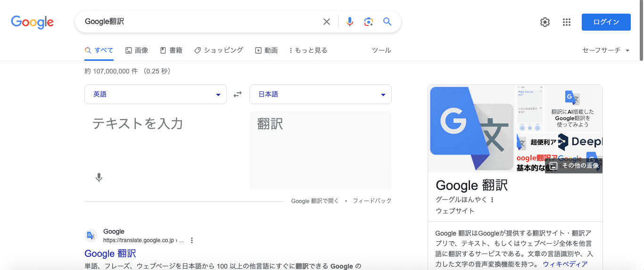Open ウィキペディア link
Screen dimensions: 644x270
565,264
